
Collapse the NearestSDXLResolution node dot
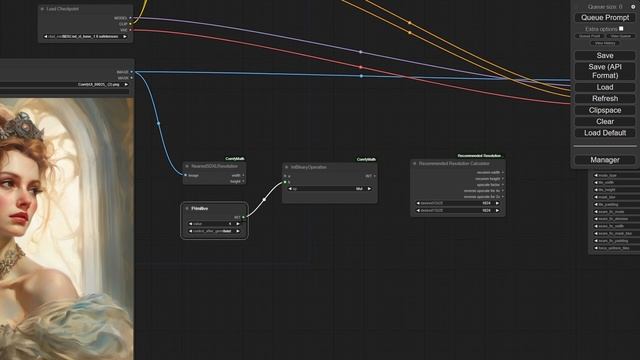click(187, 166)
